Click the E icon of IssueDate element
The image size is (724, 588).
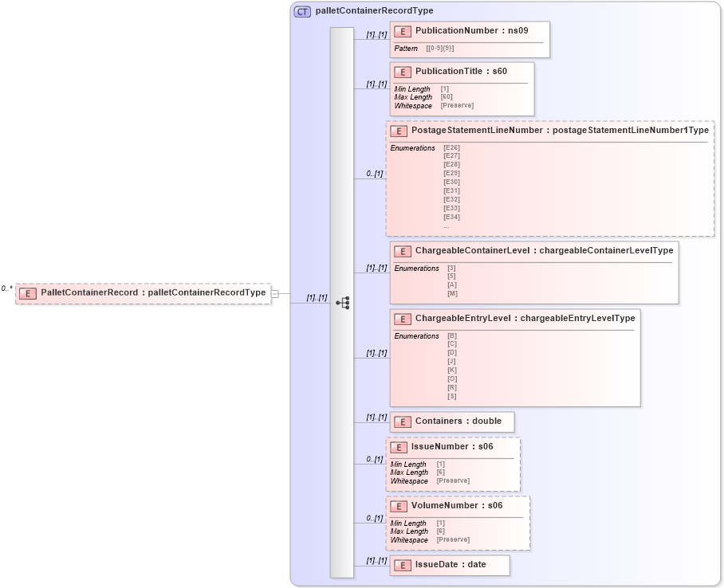[x=403, y=565]
